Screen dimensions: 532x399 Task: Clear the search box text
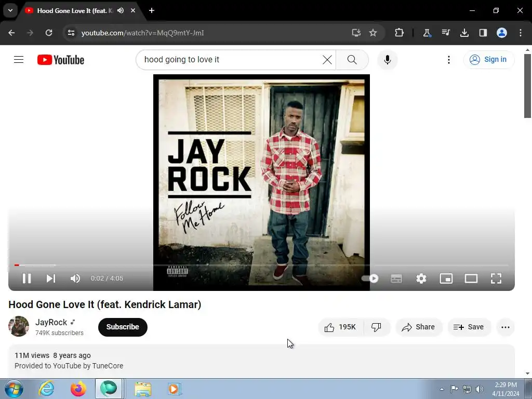coord(327,60)
